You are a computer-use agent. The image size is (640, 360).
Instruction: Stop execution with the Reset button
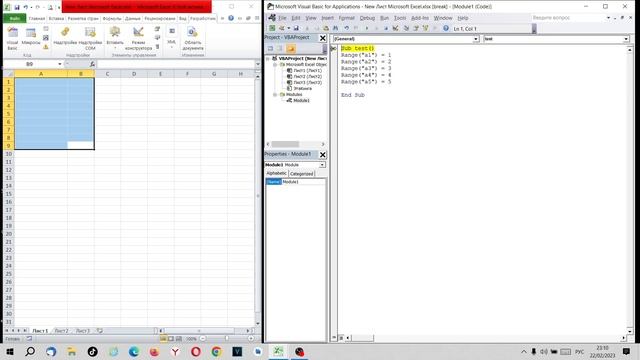click(x=386, y=28)
